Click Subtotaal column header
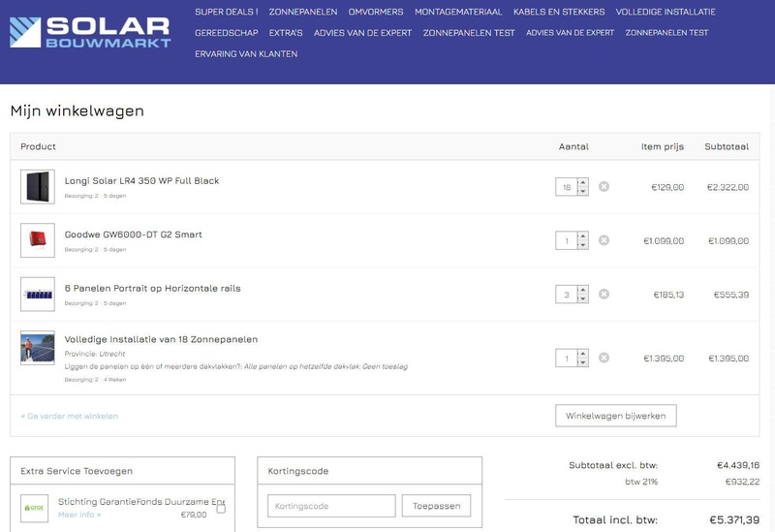The height and width of the screenshot is (532, 775). point(727,147)
